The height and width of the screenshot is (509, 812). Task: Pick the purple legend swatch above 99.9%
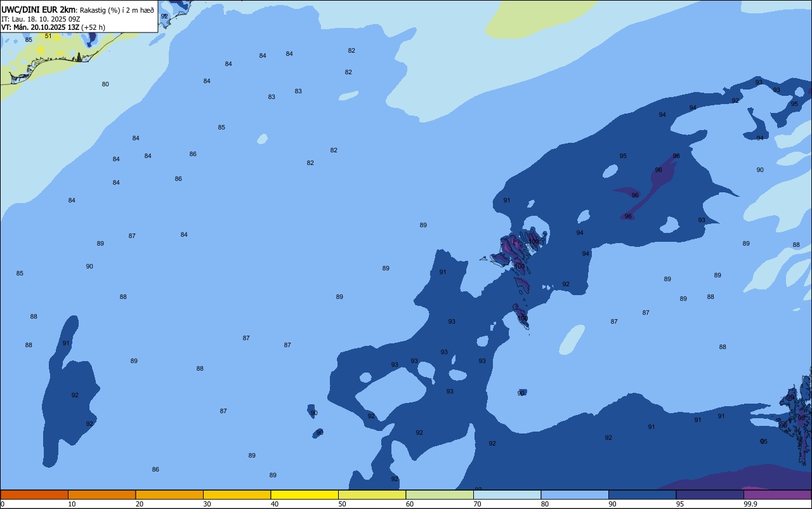point(777,494)
